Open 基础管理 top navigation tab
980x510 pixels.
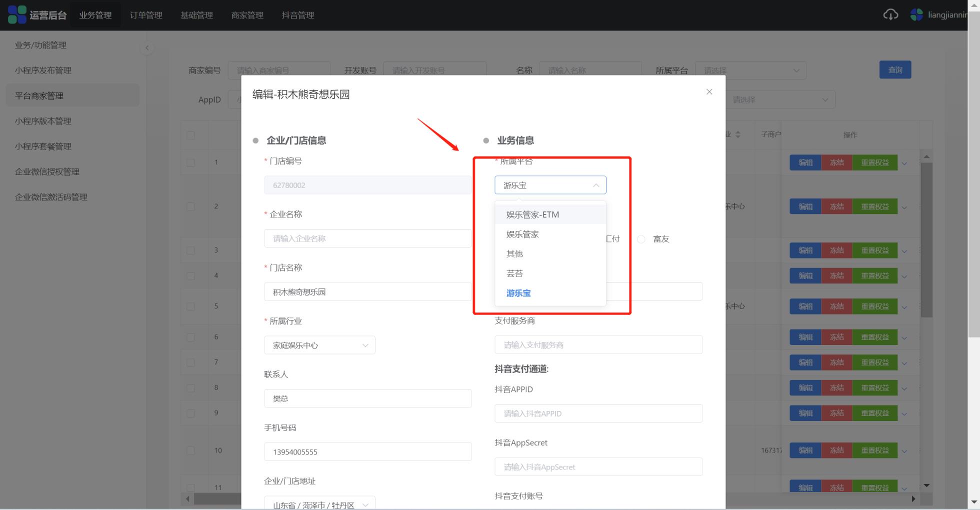(x=196, y=15)
